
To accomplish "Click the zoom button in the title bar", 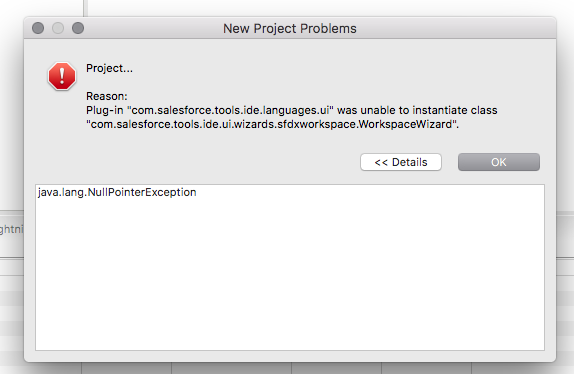I will tap(78, 28).
